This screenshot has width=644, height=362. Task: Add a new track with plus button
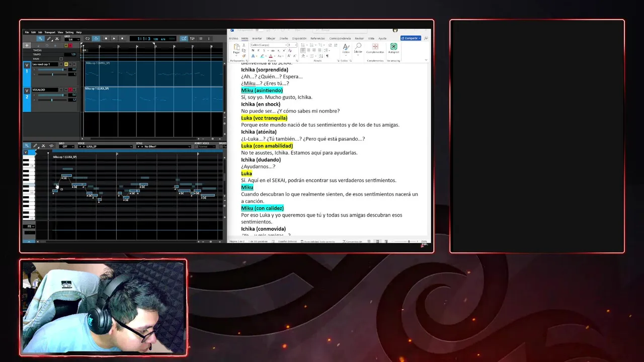[27, 45]
